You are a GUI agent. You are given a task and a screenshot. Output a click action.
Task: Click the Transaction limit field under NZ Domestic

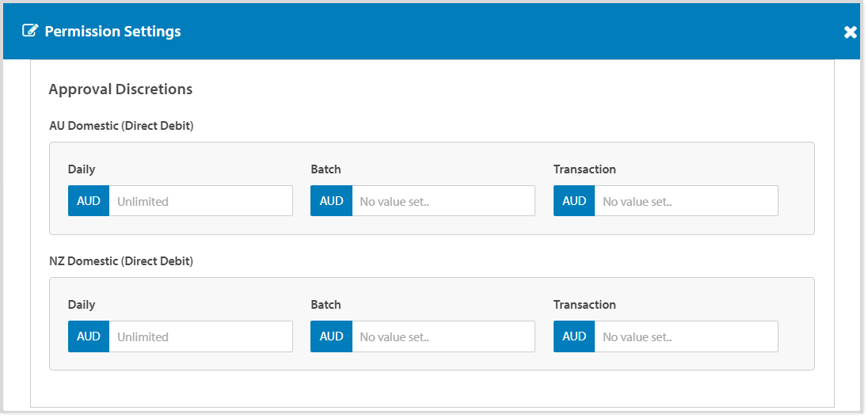686,336
